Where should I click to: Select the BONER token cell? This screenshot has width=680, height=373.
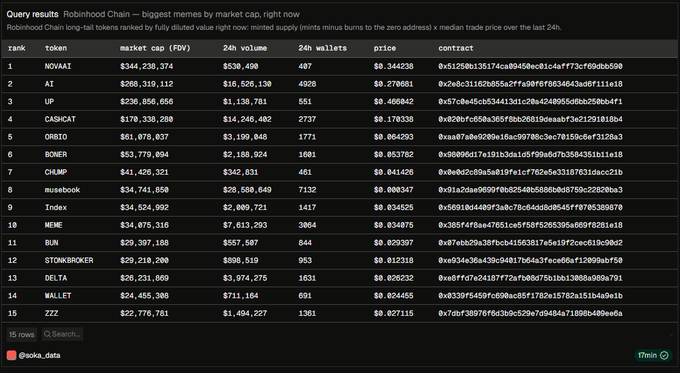pos(56,154)
